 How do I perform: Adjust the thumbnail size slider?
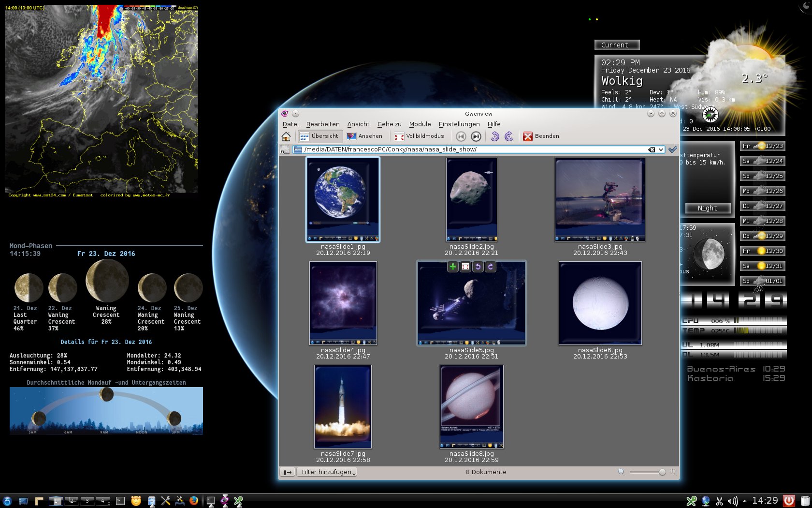pyautogui.click(x=662, y=472)
